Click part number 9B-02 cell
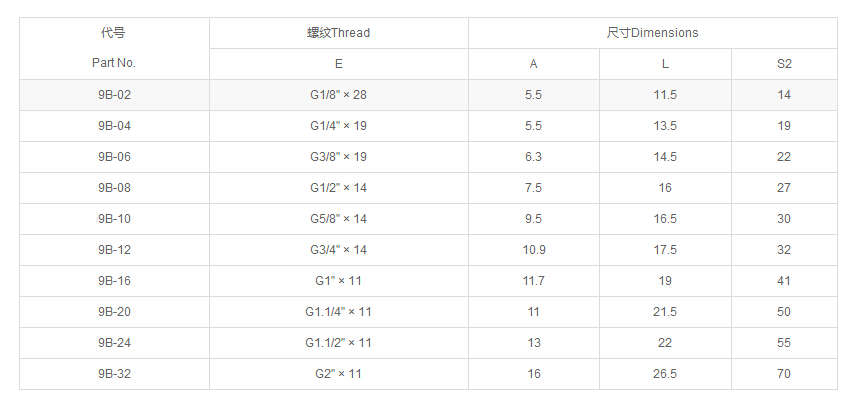Image resolution: width=858 pixels, height=420 pixels. point(114,95)
